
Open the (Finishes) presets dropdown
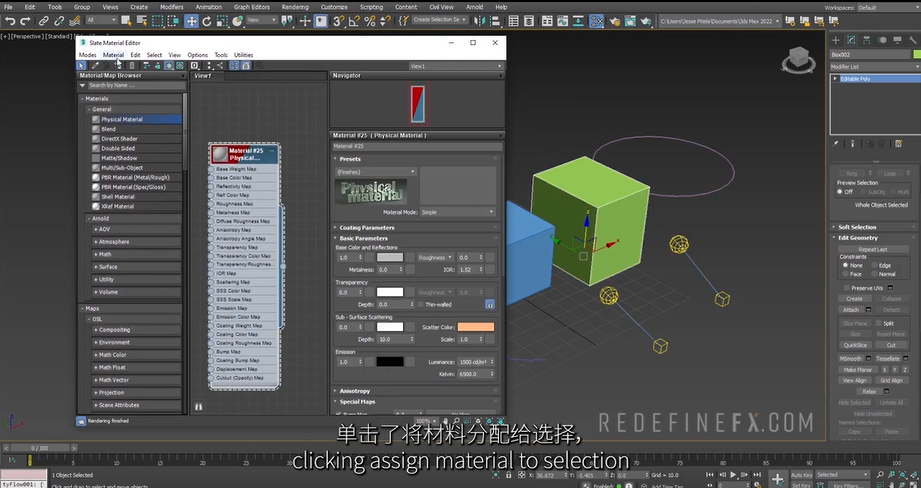click(376, 172)
